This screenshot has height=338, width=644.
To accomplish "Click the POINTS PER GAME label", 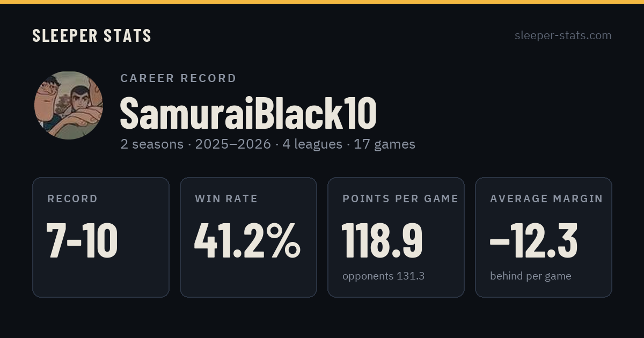I will 400,199.
